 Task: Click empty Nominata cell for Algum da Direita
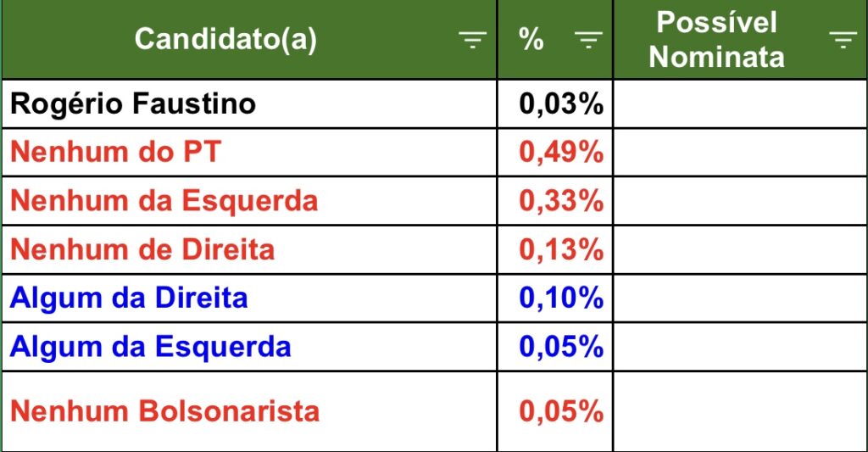pyautogui.click(x=740, y=299)
